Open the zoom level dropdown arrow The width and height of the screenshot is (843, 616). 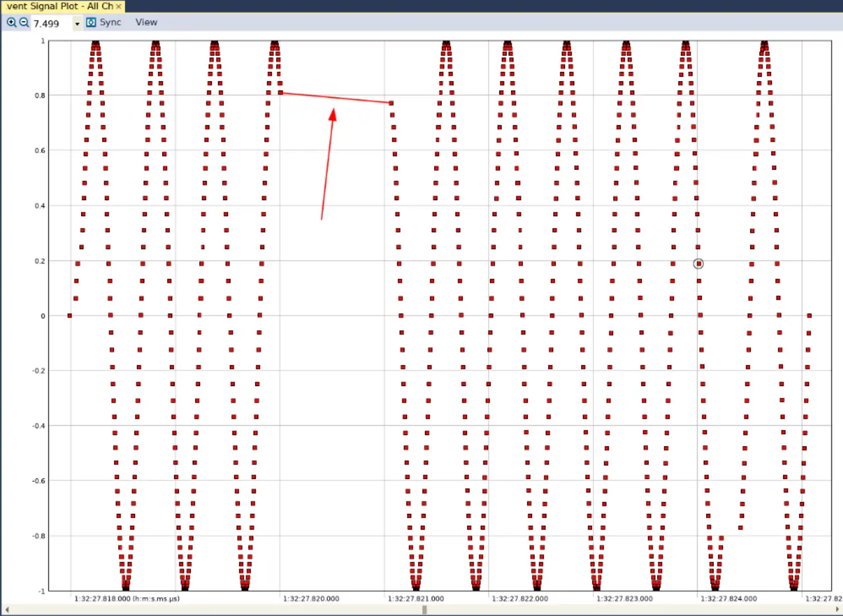[x=77, y=24]
